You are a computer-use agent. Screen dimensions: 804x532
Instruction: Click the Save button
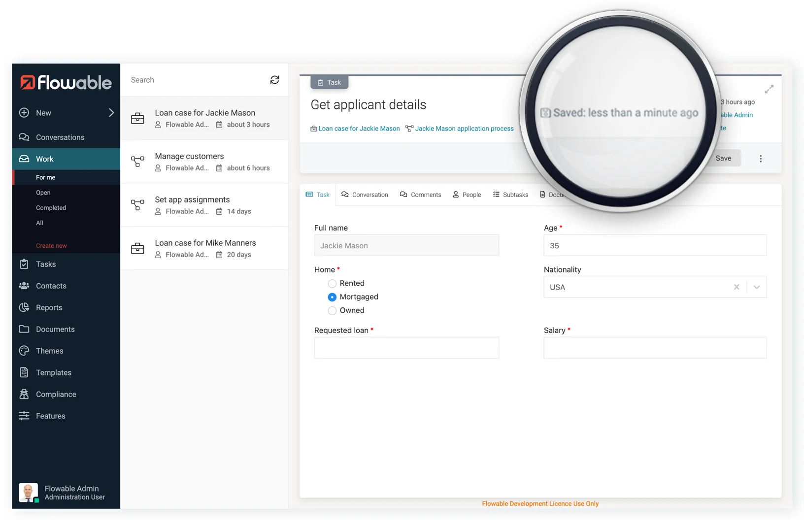click(724, 158)
